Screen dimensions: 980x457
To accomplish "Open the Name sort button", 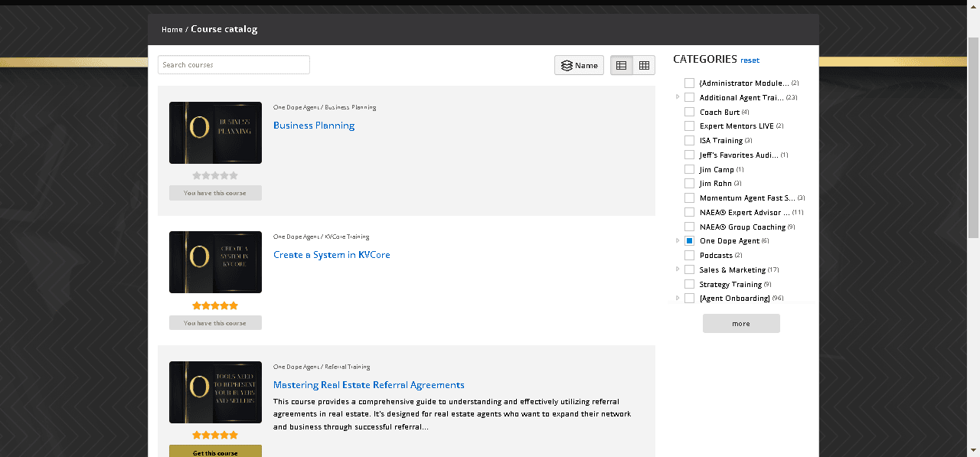I will tap(579, 65).
